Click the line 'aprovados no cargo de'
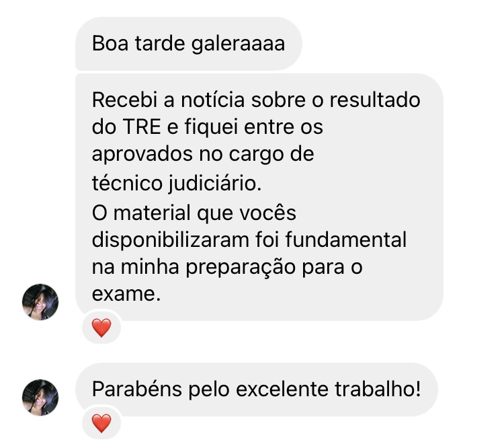Image resolution: width=504 pixels, height=442 pixels. point(203,155)
